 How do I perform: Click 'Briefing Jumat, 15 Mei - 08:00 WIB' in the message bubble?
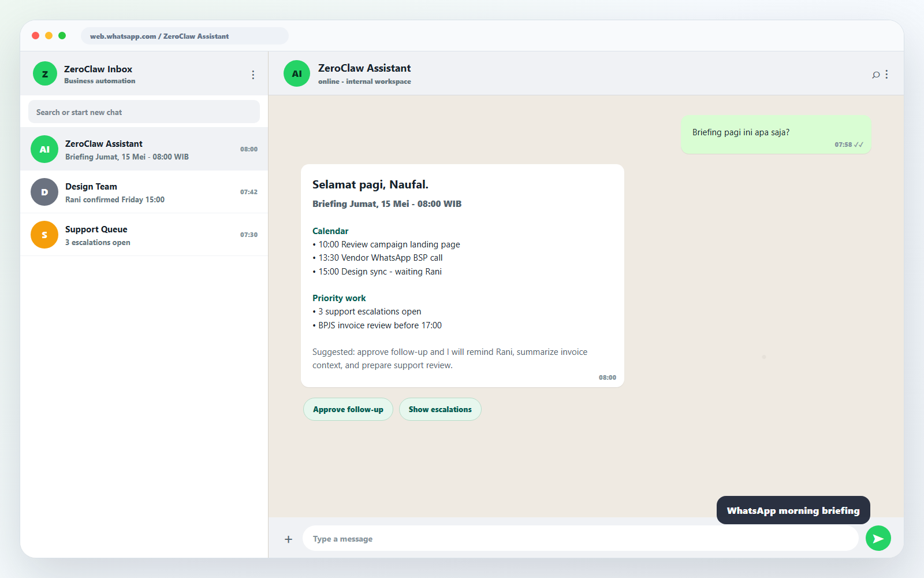click(x=387, y=203)
